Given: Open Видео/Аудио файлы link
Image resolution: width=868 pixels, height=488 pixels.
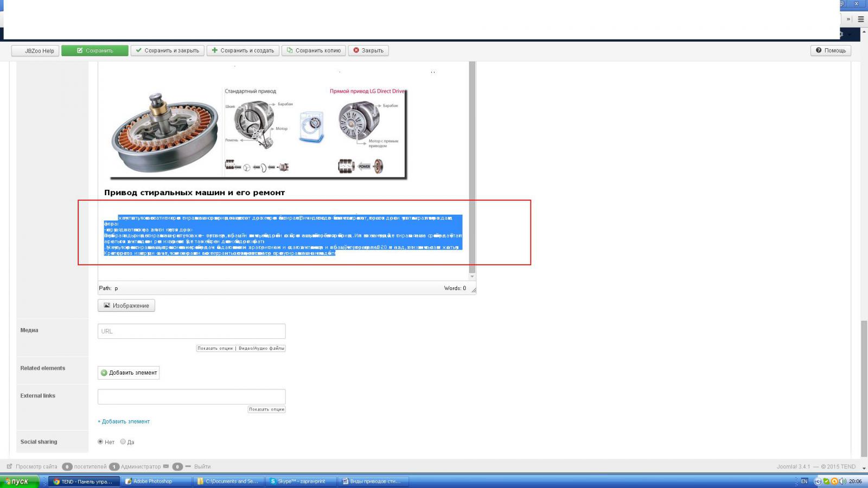Looking at the screenshot, I should point(261,348).
